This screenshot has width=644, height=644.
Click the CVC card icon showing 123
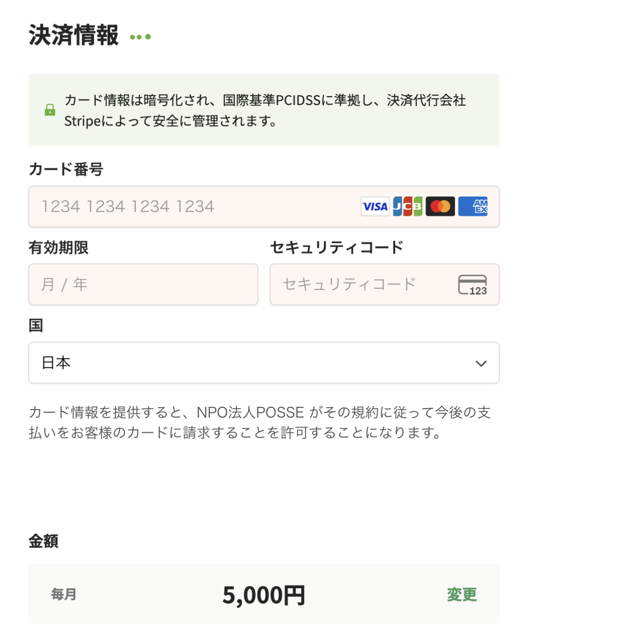pos(473,285)
